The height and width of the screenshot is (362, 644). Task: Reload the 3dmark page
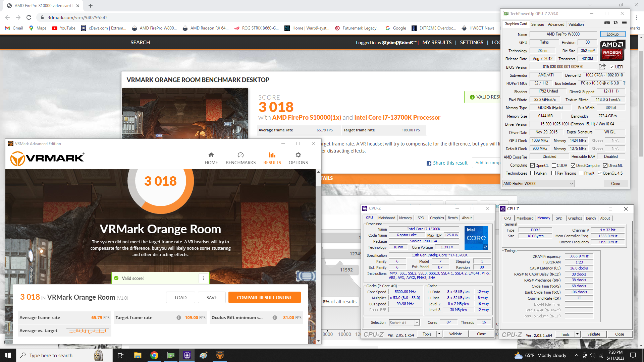click(x=29, y=17)
